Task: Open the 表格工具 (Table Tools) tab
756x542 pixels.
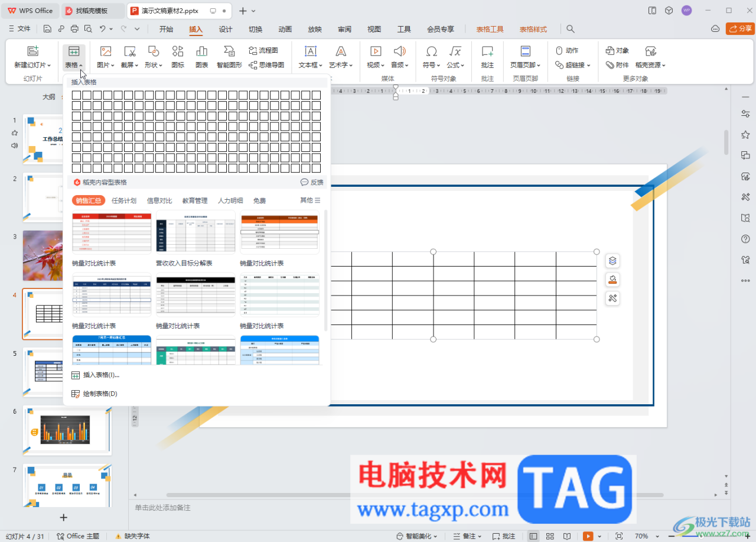Action: click(x=490, y=29)
